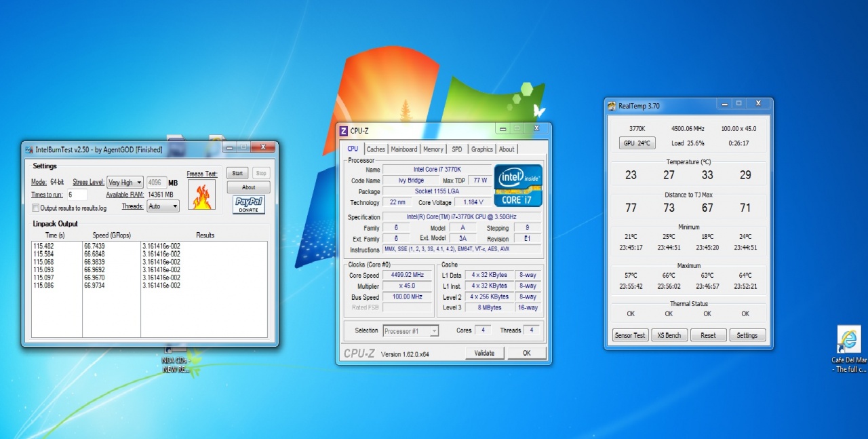Click the Available RAM value 14361 MB
The image size is (868, 439).
[161, 195]
